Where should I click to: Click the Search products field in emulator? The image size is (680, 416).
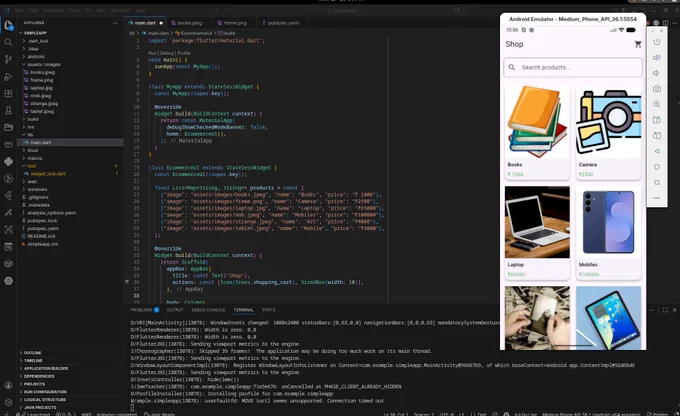(x=573, y=67)
